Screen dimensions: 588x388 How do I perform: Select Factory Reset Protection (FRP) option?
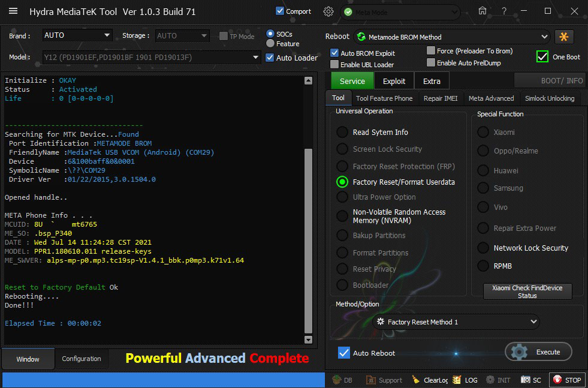coord(342,166)
